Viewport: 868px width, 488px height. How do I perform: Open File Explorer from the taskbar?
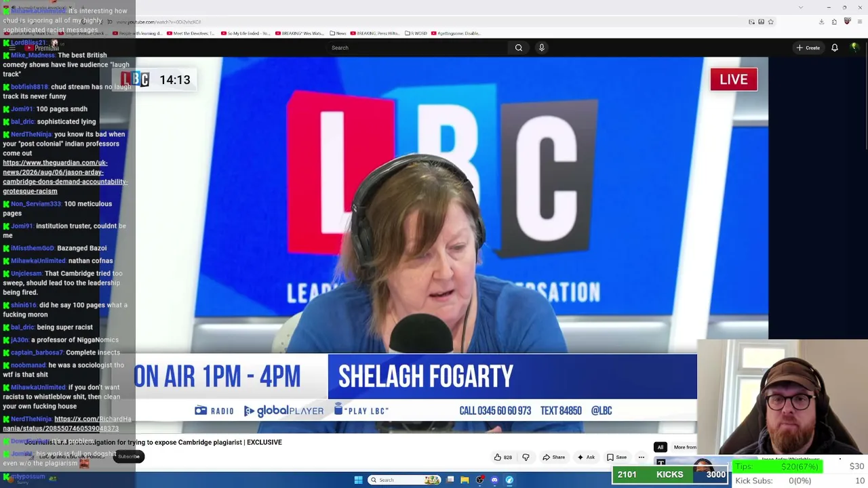point(465,480)
